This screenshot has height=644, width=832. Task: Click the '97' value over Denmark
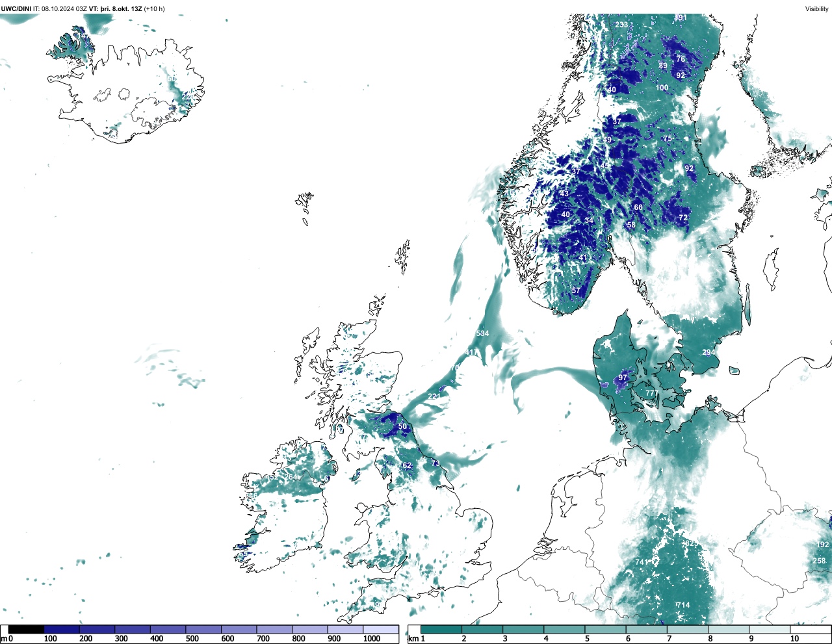(623, 378)
